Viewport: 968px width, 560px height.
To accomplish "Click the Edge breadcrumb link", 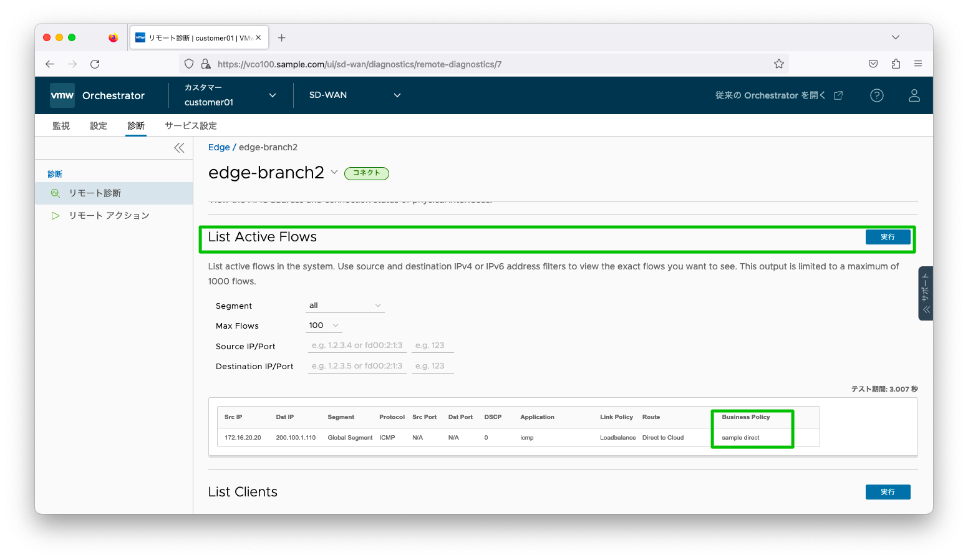I will (x=219, y=147).
